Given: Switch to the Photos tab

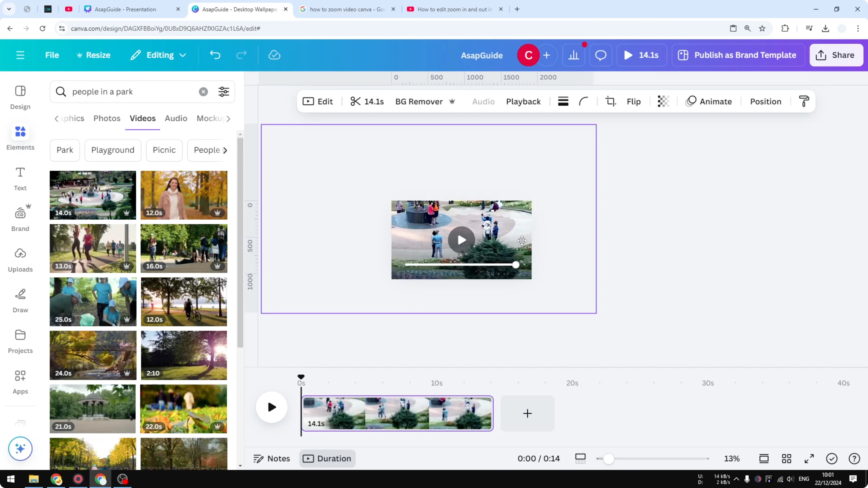Looking at the screenshot, I should coord(106,118).
